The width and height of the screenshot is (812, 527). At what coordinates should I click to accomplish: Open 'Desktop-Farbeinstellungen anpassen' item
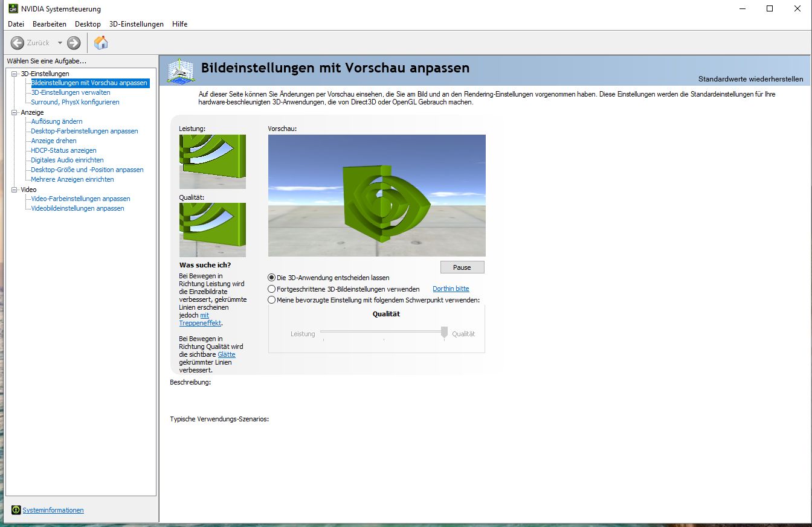click(85, 131)
